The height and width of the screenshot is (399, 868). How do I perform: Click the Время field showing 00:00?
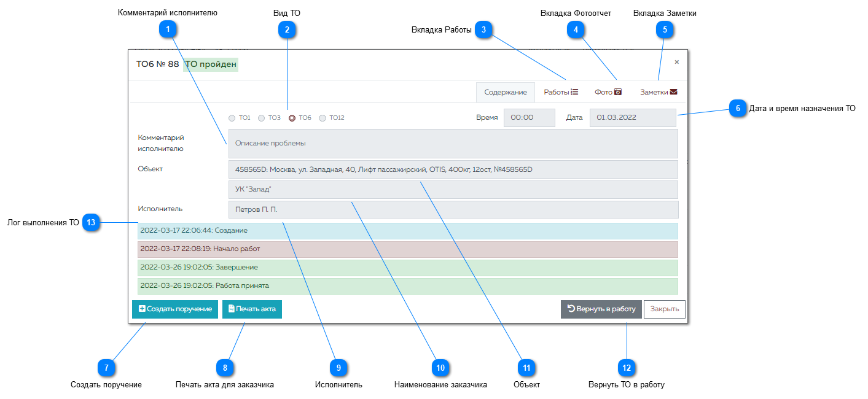tap(530, 118)
